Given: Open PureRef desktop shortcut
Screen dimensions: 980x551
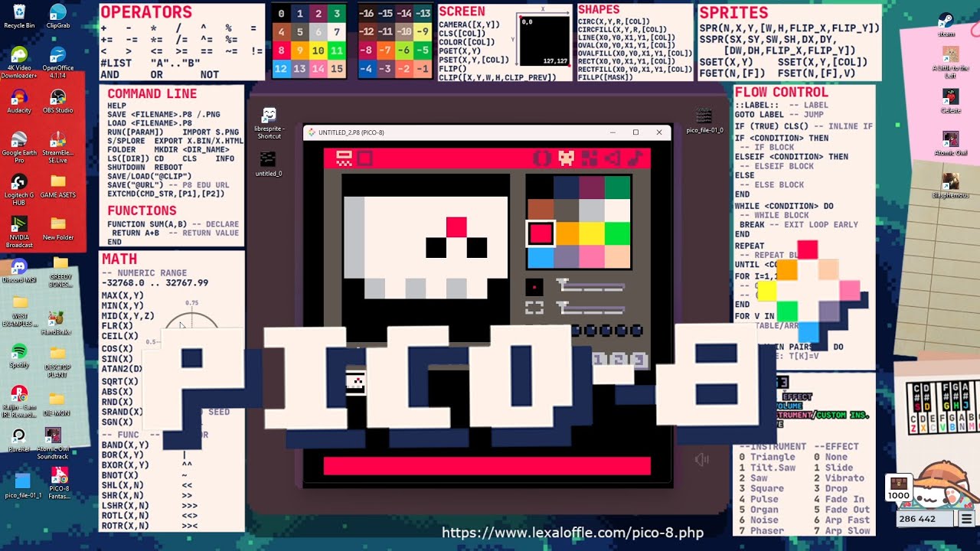Looking at the screenshot, I should coord(19,440).
